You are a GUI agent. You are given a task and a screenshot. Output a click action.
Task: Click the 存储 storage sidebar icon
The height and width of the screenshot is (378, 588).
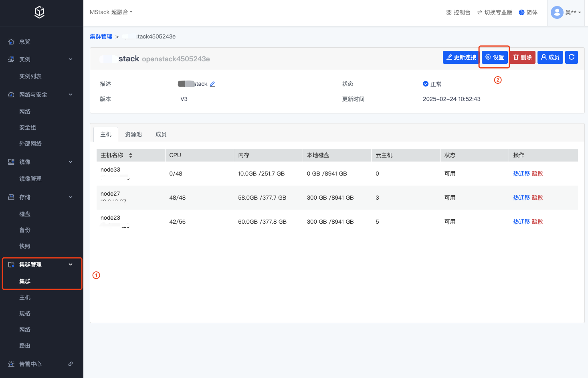11,197
